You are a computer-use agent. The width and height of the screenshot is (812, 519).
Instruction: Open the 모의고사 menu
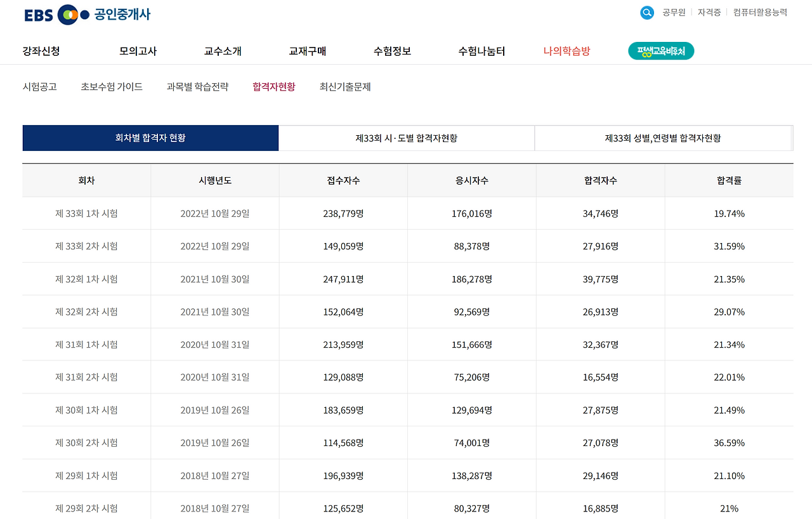[138, 51]
